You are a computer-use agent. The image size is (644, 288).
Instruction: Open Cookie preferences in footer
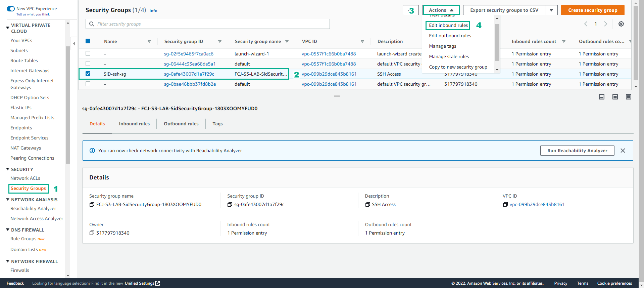614,283
